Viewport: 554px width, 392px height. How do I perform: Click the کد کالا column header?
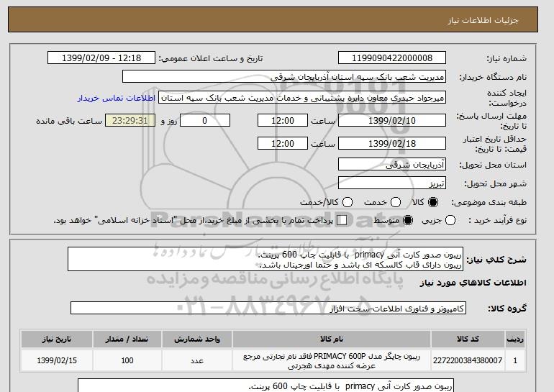(x=468, y=339)
